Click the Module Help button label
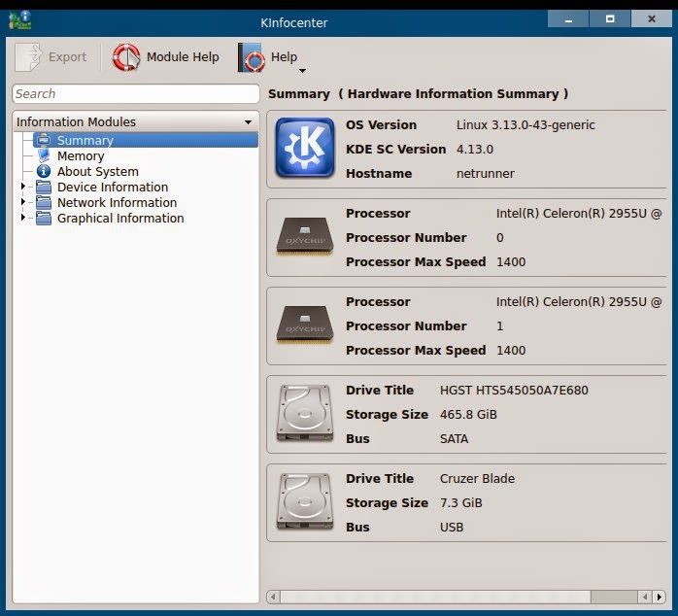This screenshot has height=616, width=678. [x=183, y=56]
